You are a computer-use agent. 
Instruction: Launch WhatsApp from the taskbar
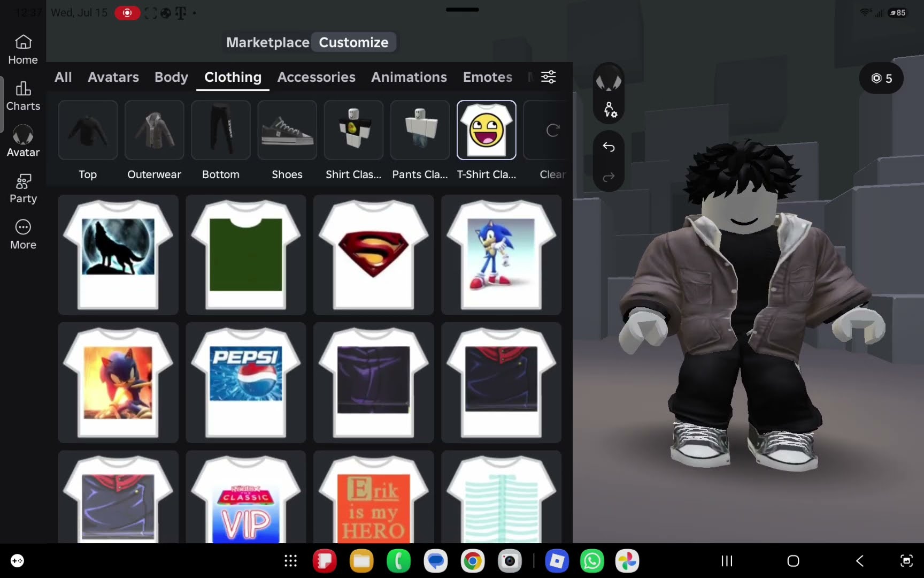pyautogui.click(x=592, y=561)
